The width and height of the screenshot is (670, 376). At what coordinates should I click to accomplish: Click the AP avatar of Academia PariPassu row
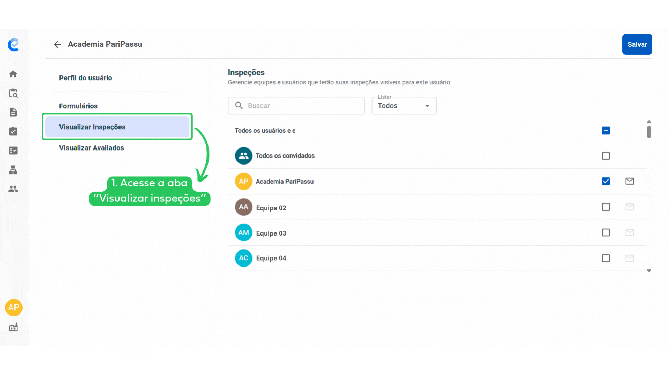[x=244, y=182]
